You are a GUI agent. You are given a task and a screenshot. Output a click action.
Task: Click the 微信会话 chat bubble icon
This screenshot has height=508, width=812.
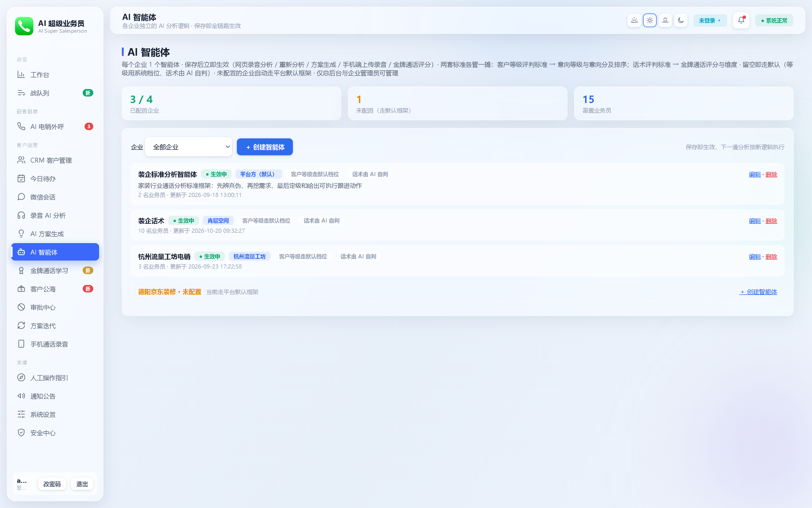21,197
